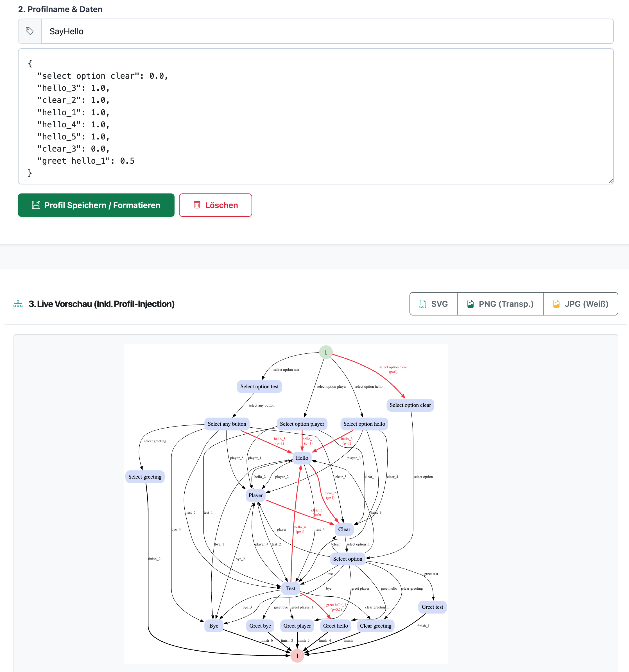Click the green start node '['

pos(326,352)
